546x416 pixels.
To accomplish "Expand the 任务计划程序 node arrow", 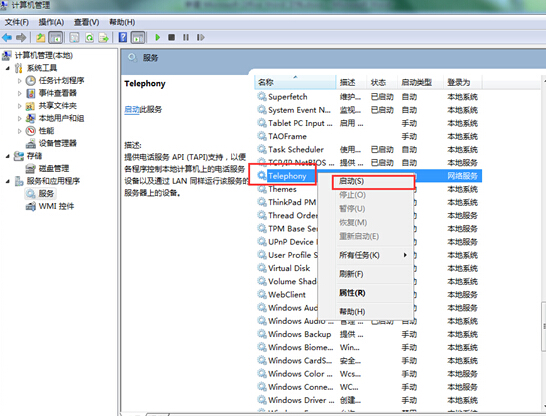I will pyautogui.click(x=20, y=81).
